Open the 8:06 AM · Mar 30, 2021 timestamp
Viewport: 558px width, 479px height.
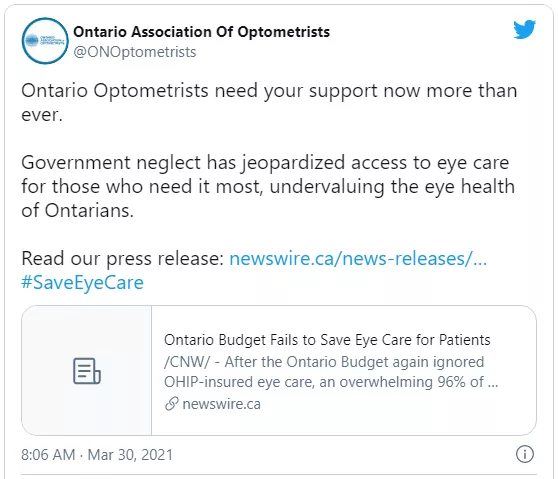[x=97, y=454]
